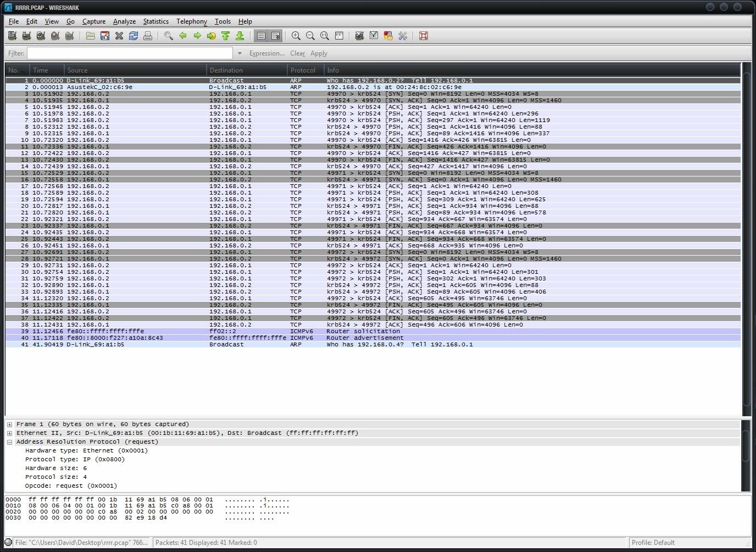The height and width of the screenshot is (552, 756).
Task: Sort by the Time column header
Action: [47, 70]
